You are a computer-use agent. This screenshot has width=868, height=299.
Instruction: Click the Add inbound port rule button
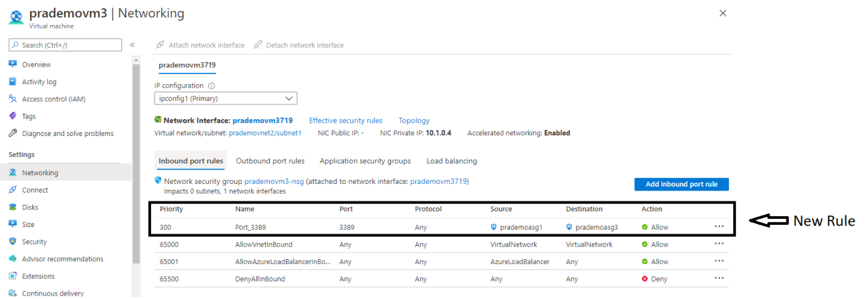tap(681, 185)
